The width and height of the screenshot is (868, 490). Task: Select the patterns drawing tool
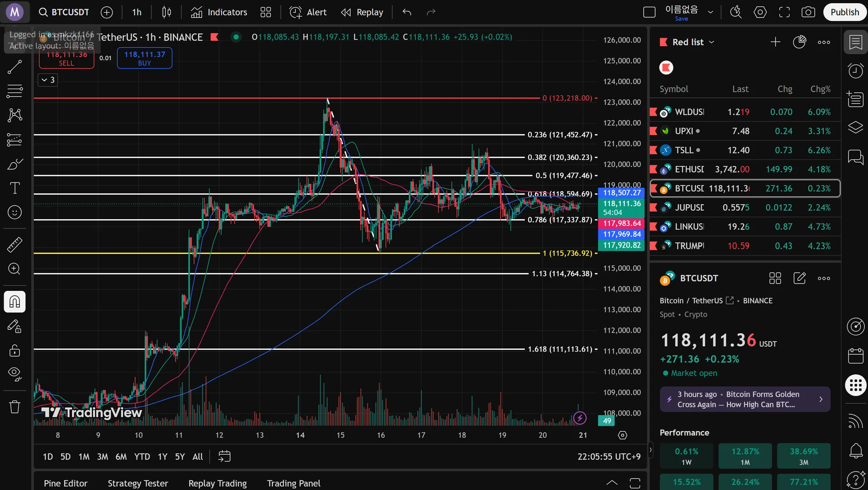(15, 115)
